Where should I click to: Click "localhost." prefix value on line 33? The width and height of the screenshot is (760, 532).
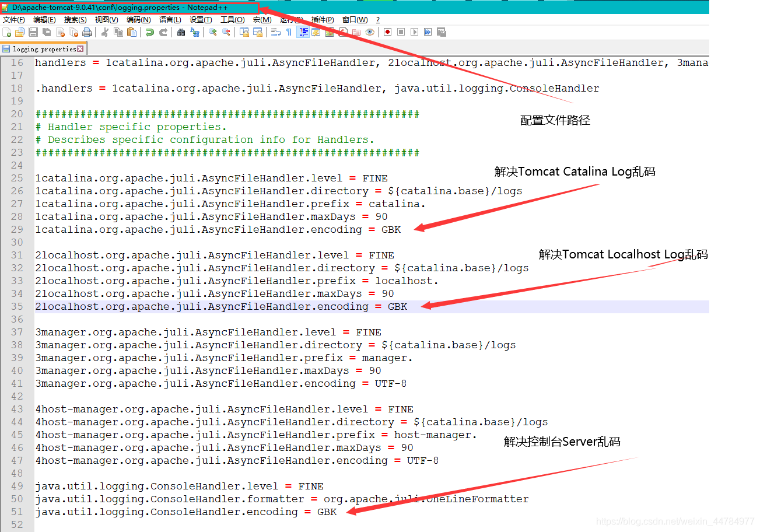point(407,281)
